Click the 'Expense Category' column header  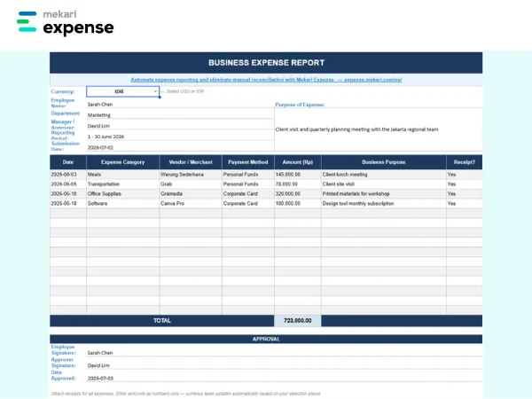pos(123,162)
